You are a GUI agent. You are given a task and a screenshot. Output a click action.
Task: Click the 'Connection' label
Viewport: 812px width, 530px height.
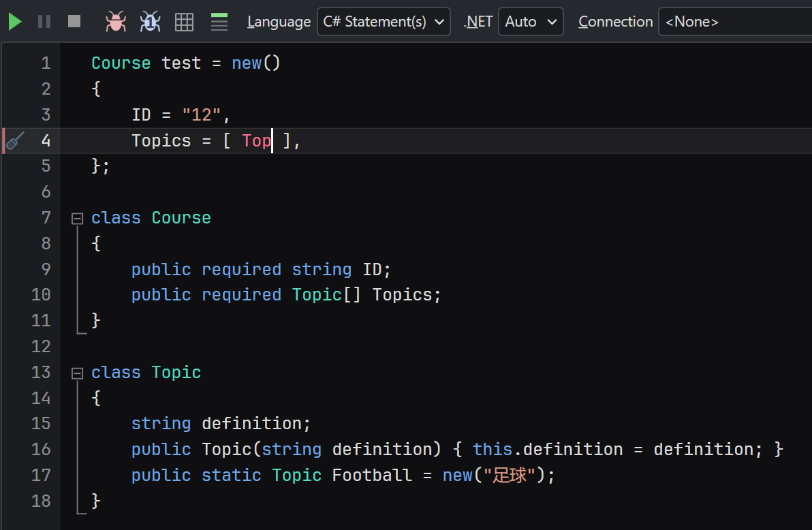[615, 22]
